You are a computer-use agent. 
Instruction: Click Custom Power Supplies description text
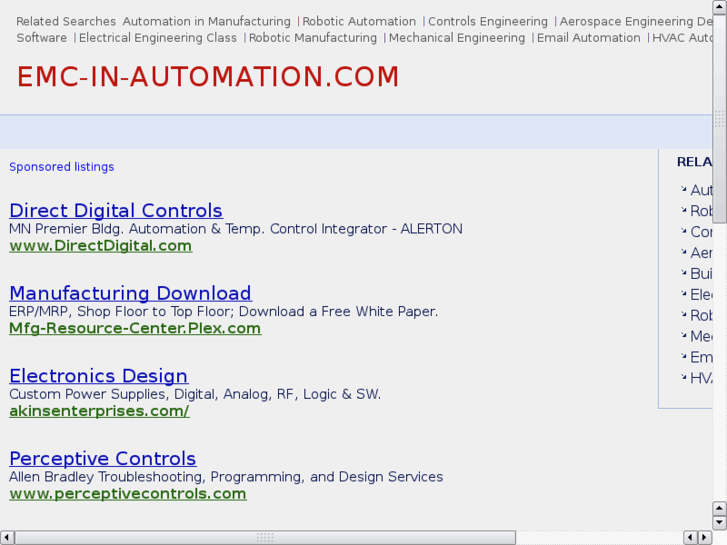pyautogui.click(x=195, y=394)
